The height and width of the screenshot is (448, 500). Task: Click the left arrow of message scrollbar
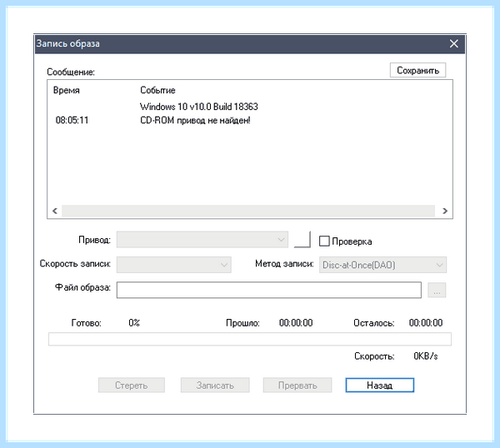(55, 211)
